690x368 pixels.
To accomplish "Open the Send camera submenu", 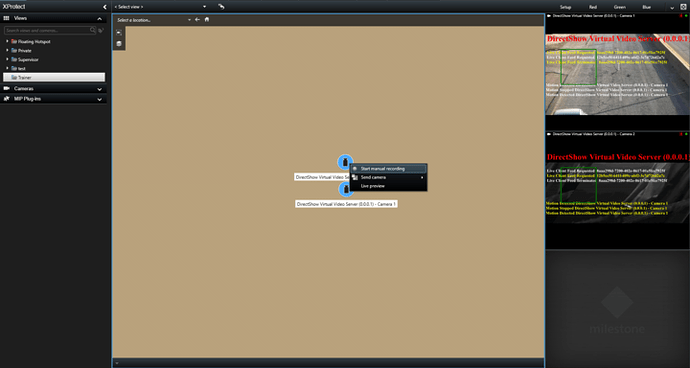I will pos(389,177).
